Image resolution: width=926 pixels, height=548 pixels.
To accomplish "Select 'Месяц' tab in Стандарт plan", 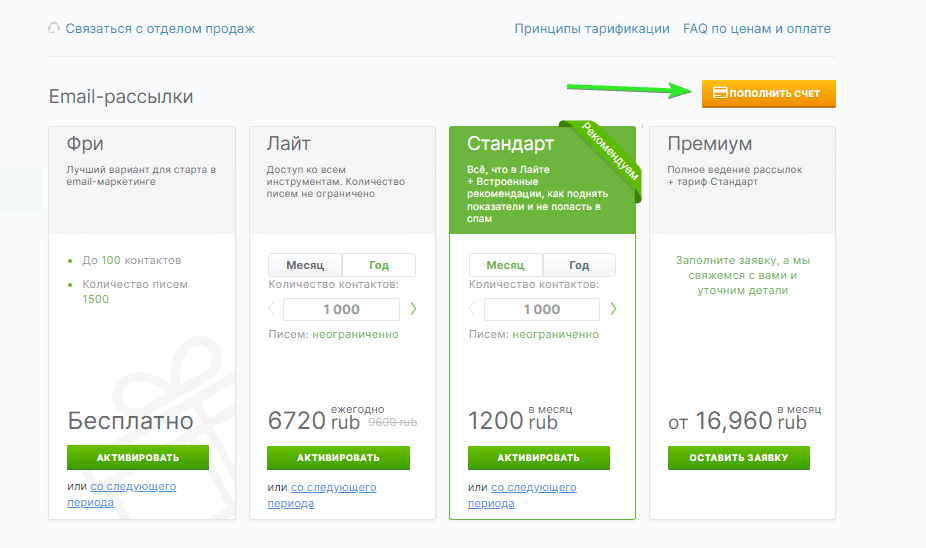I will click(x=506, y=265).
